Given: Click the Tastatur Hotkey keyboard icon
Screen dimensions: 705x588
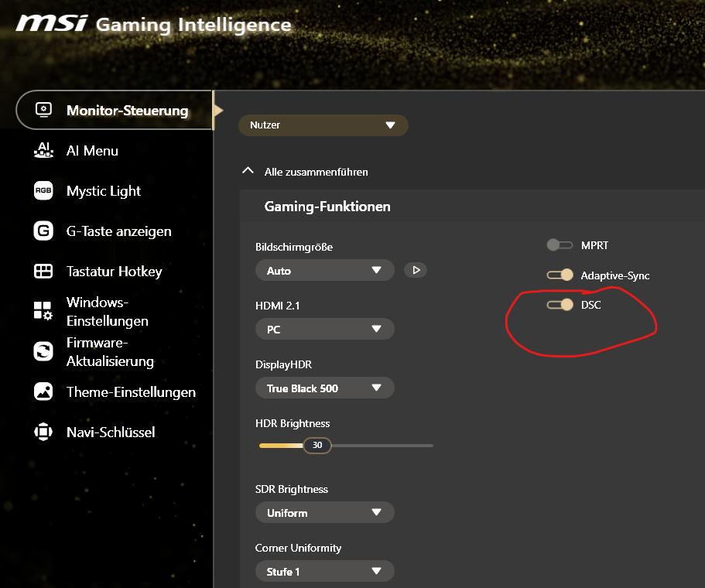Looking at the screenshot, I should pos(43,271).
